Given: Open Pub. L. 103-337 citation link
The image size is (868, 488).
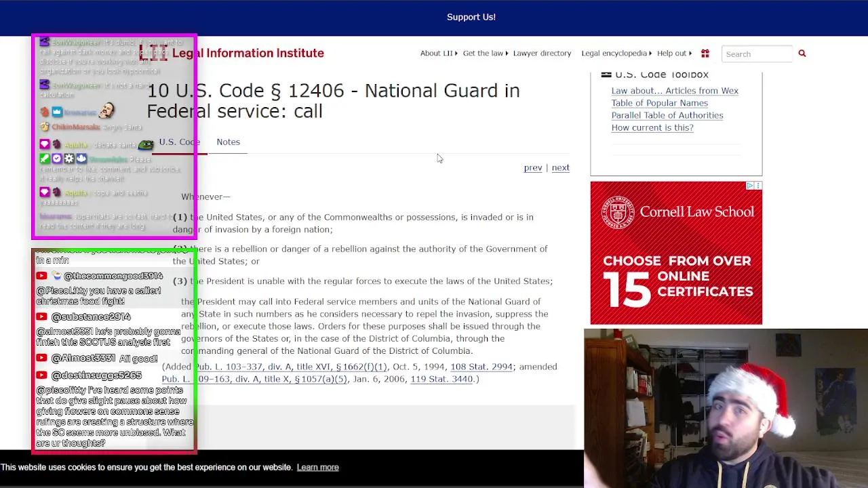Looking at the screenshot, I should click(x=291, y=367).
